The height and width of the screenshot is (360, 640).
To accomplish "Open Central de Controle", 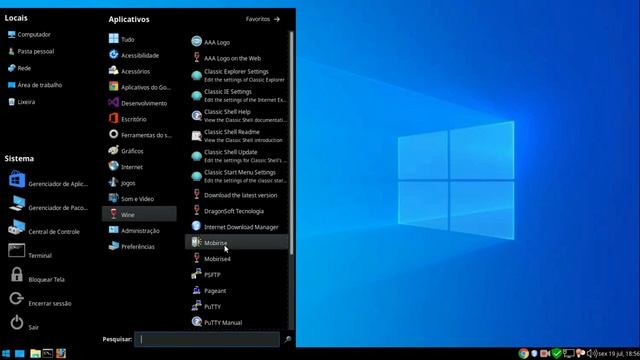I will pos(44,228).
